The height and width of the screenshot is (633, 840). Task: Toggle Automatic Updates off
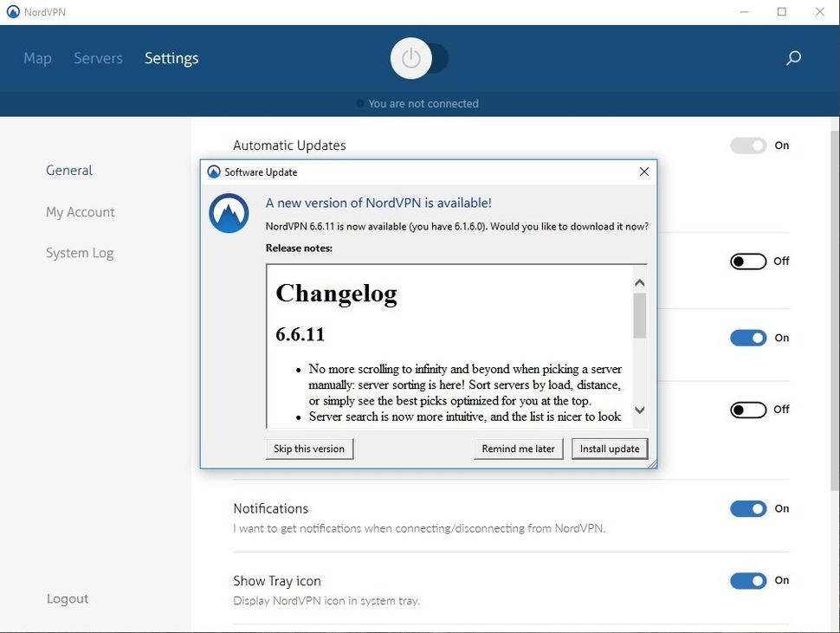click(748, 145)
